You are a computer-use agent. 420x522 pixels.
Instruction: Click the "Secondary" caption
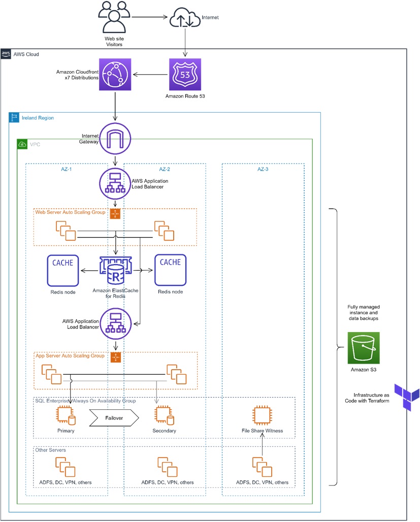point(164,431)
